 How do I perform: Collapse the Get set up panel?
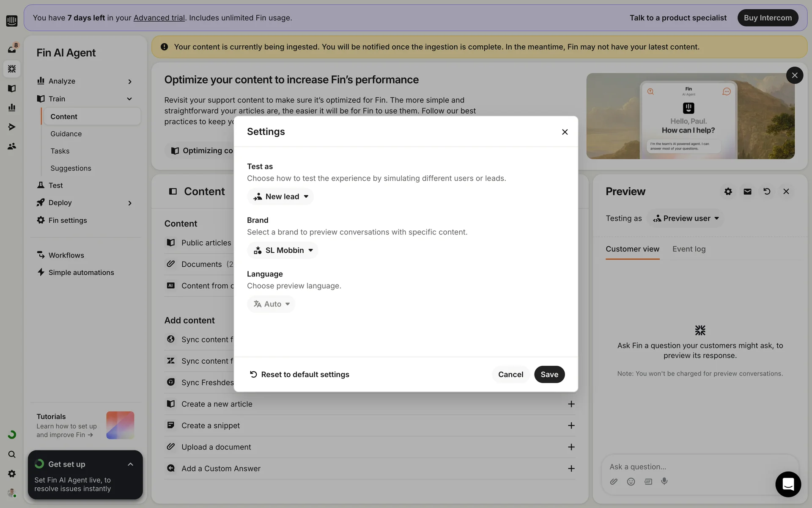130,464
